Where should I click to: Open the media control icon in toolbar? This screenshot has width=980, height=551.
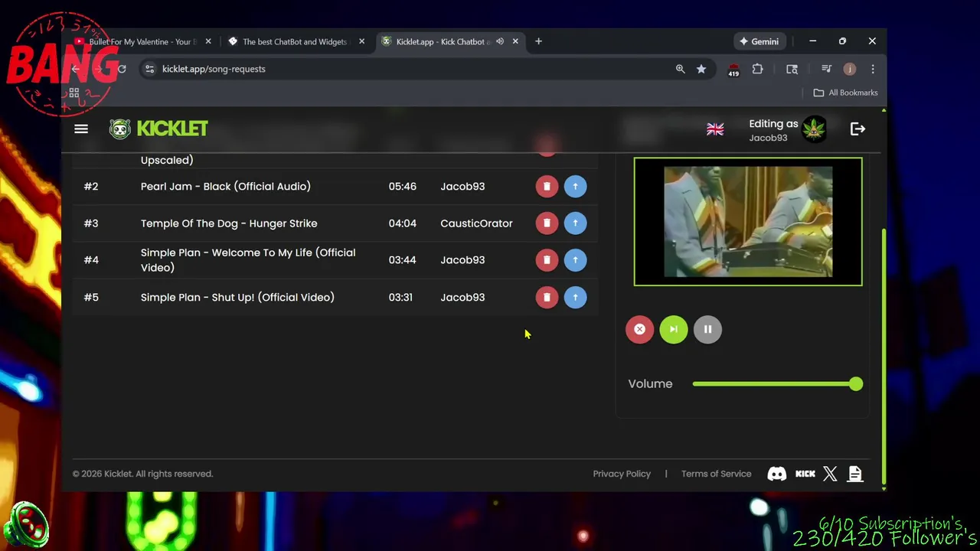(x=826, y=69)
